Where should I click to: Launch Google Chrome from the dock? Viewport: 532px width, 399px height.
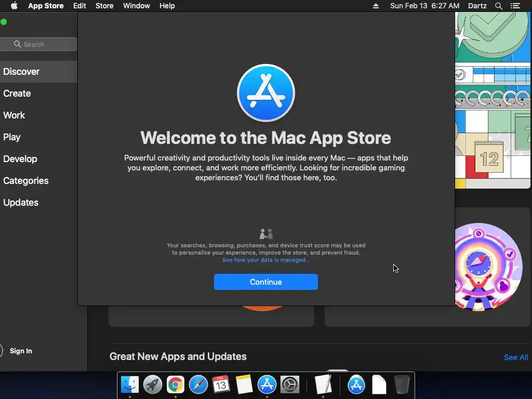point(176,384)
